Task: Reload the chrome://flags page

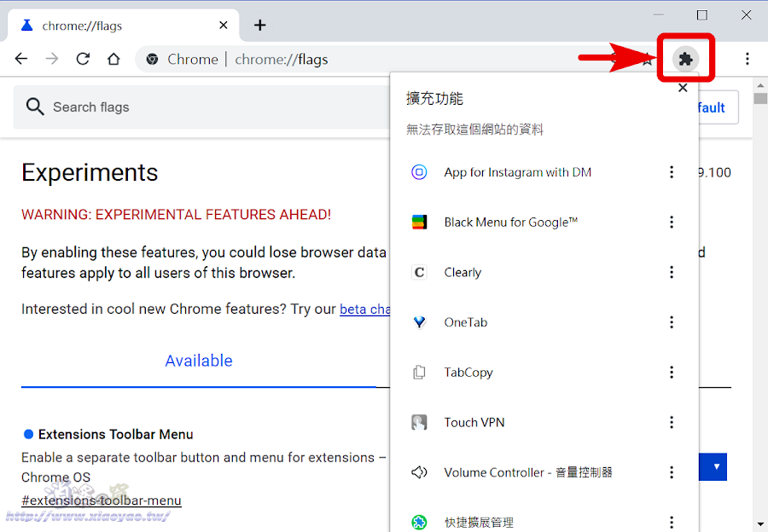Action: (83, 59)
